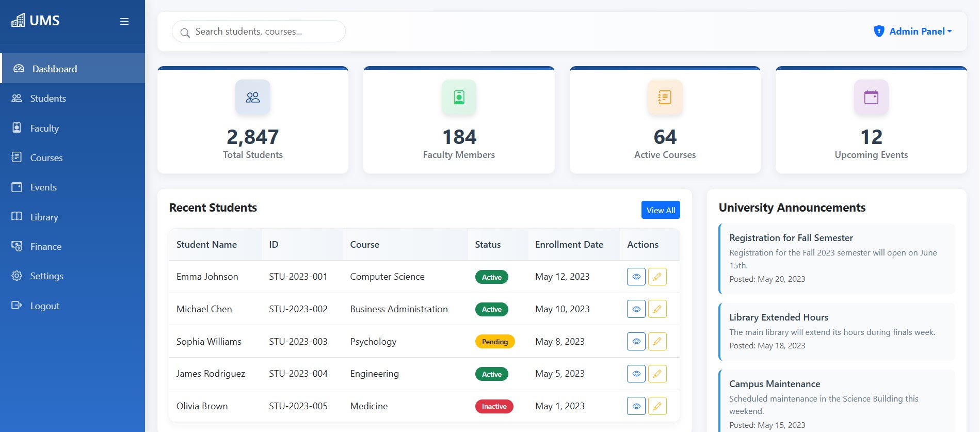The width and height of the screenshot is (980, 432).
Task: Click the Inactive status badge for Olivia Brown
Action: [494, 406]
